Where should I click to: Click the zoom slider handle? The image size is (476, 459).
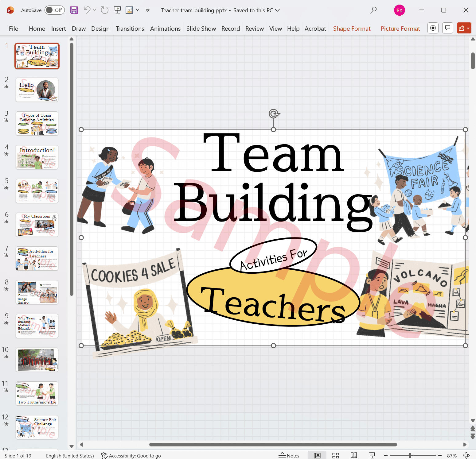click(410, 456)
